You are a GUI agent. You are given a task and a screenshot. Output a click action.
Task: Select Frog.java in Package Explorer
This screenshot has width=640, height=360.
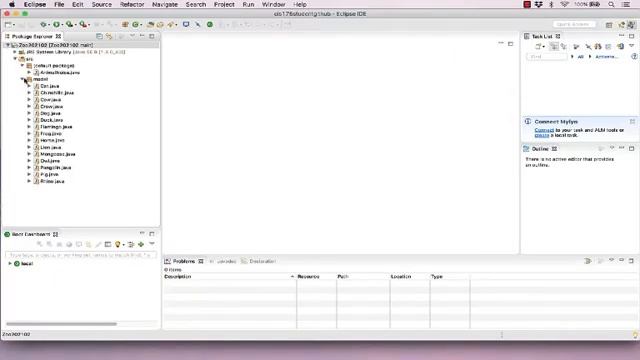click(x=51, y=134)
